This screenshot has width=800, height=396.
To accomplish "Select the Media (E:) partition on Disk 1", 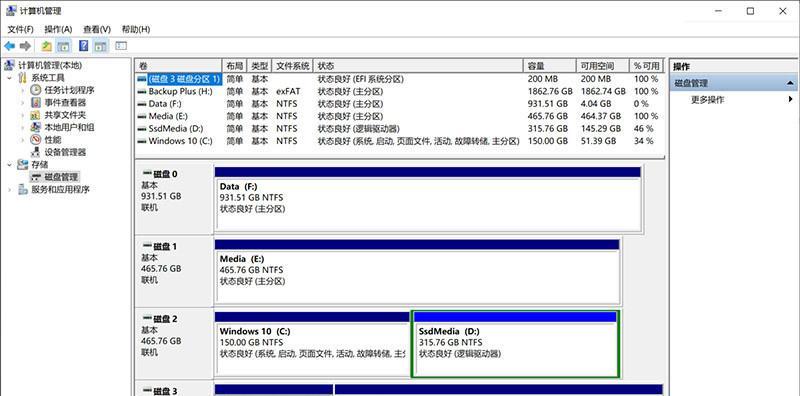I will pos(417,271).
